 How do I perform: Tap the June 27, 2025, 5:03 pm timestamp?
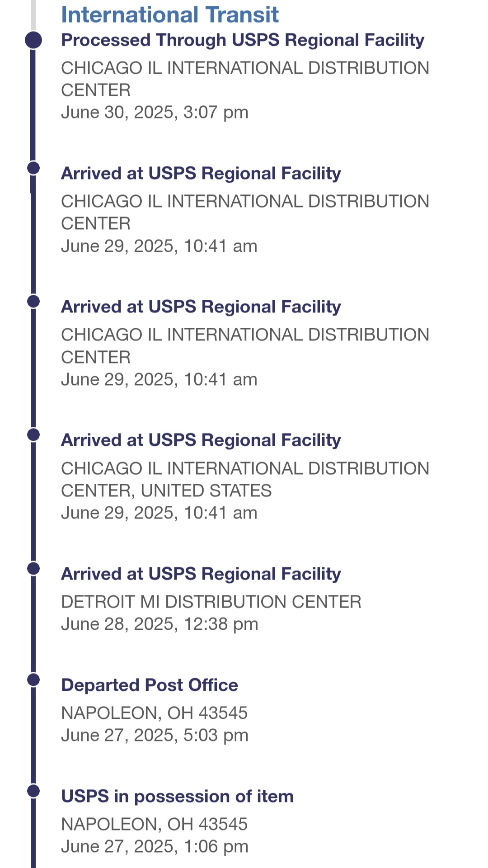click(155, 735)
